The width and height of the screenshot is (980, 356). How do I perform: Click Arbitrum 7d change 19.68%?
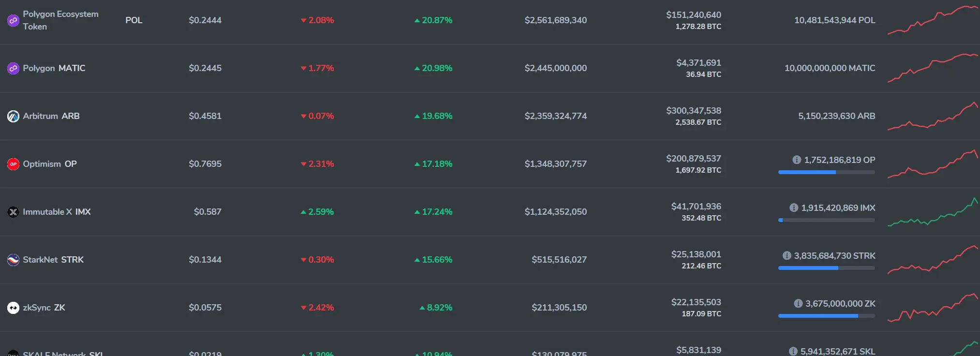pos(433,116)
